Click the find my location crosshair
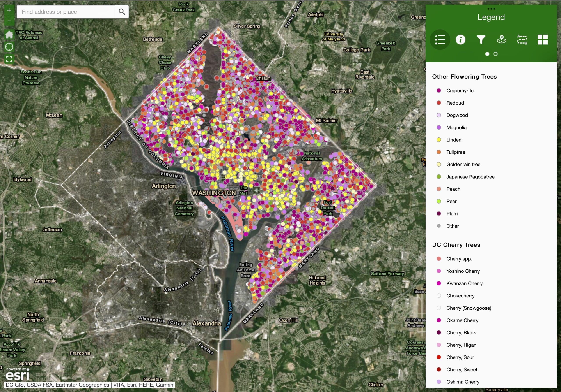The height and width of the screenshot is (392, 561). coord(9,47)
